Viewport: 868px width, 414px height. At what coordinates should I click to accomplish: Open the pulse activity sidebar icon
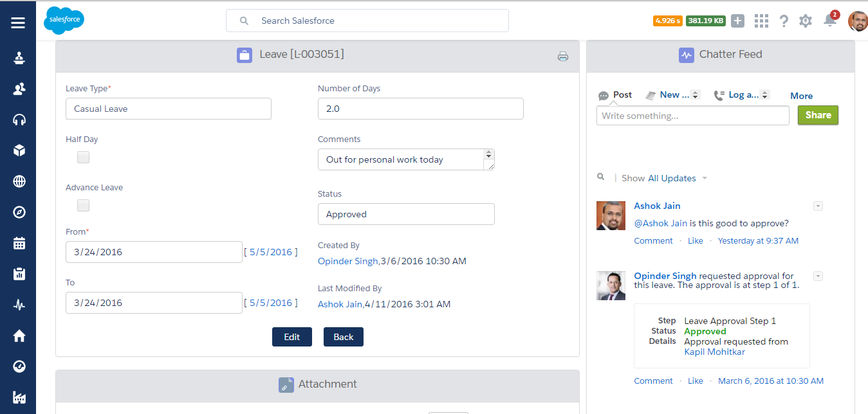[19, 305]
